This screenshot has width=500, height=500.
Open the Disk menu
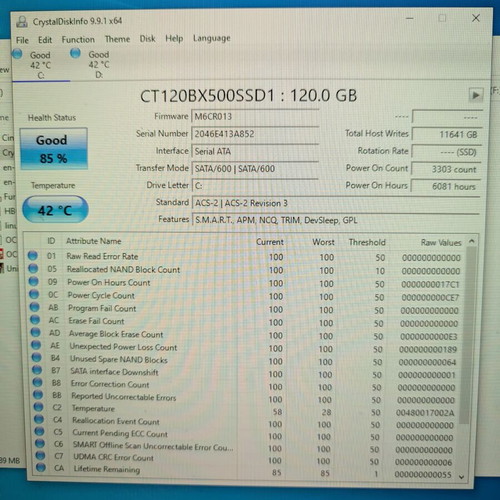[147, 39]
